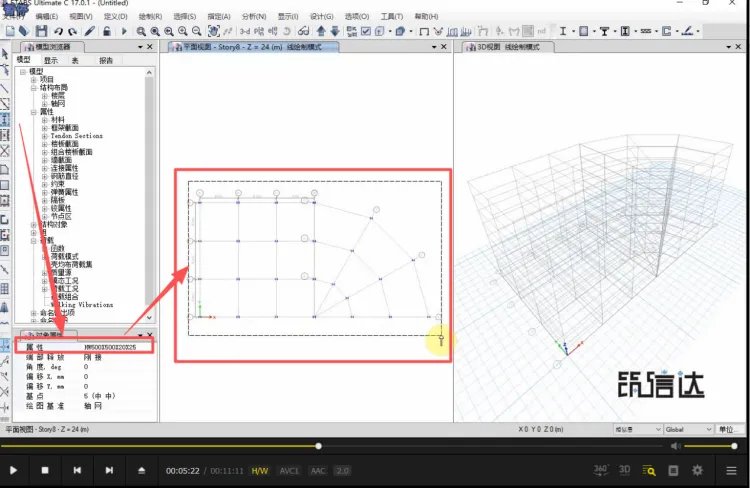
Task: Mute audio with the speaker icon
Action: (x=675, y=446)
